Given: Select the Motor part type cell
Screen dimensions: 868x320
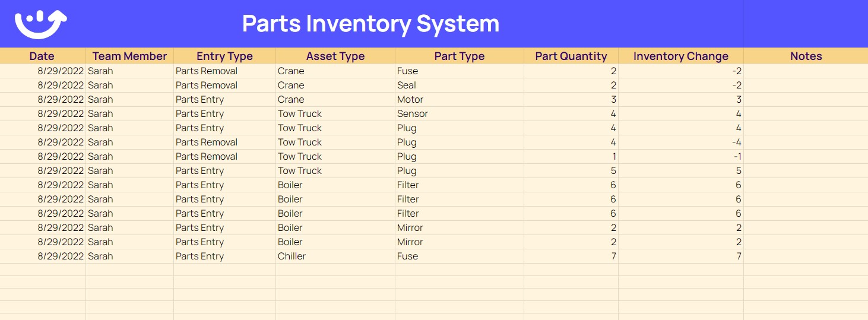Looking at the screenshot, I should (460, 100).
